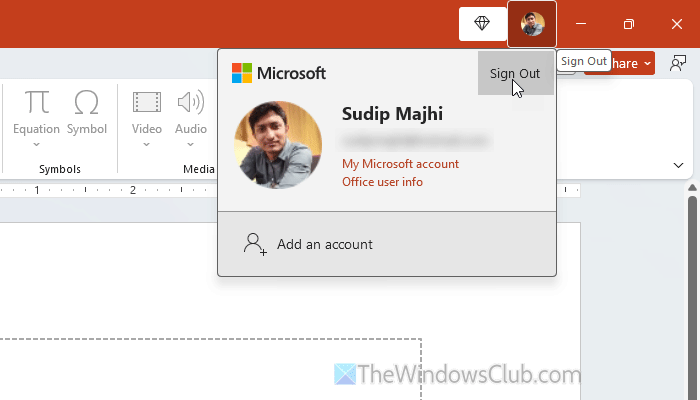Click the account avatar in title bar
700x400 pixels.
(x=532, y=24)
